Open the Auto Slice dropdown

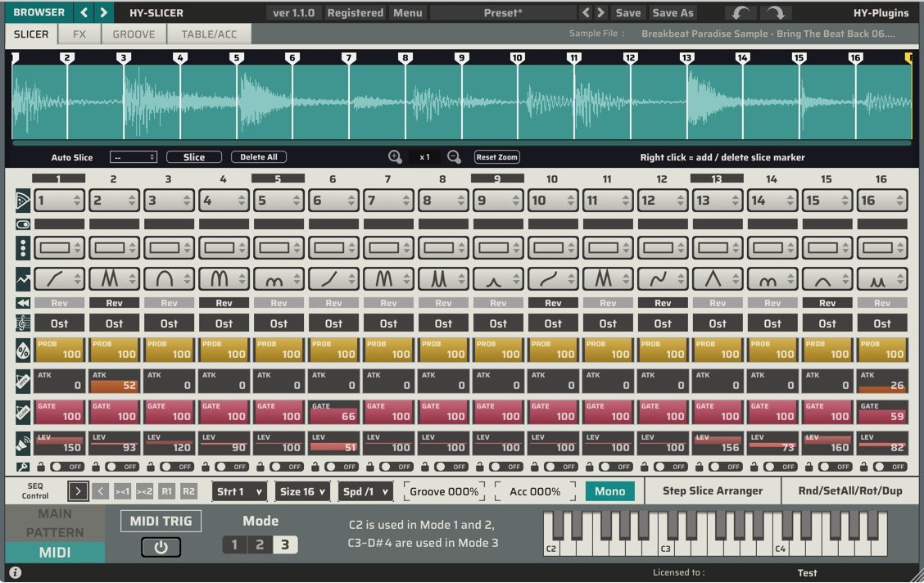click(x=134, y=157)
